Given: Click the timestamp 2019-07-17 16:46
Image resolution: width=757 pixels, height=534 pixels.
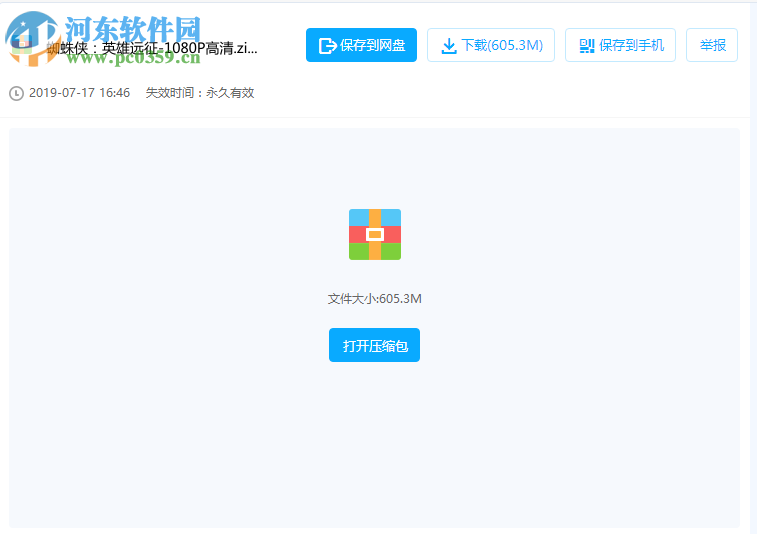Looking at the screenshot, I should (x=79, y=93).
